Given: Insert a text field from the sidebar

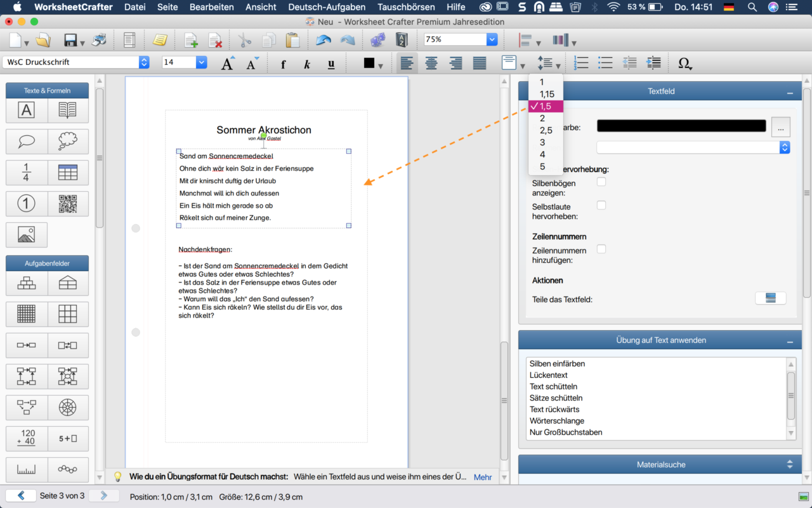Looking at the screenshot, I should tap(26, 110).
